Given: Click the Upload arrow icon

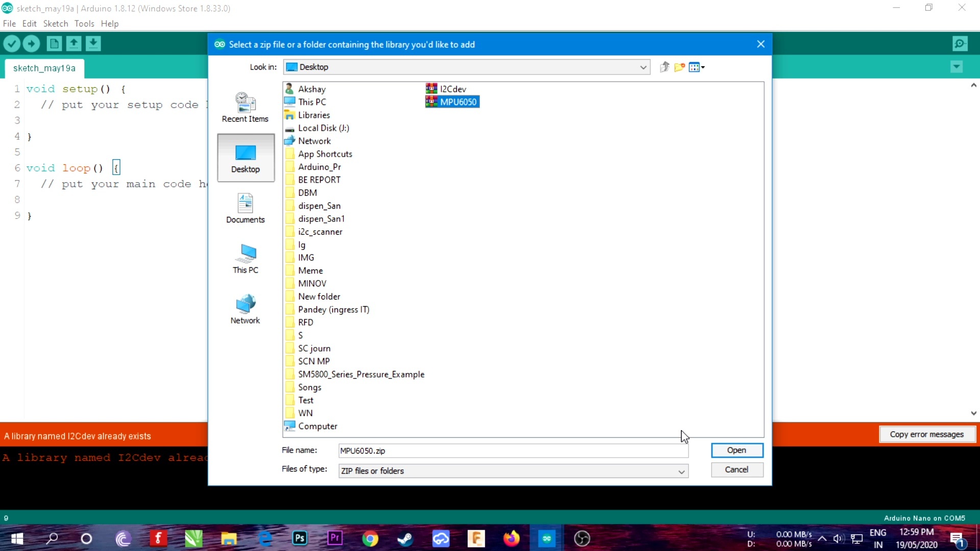Looking at the screenshot, I should [x=32, y=44].
